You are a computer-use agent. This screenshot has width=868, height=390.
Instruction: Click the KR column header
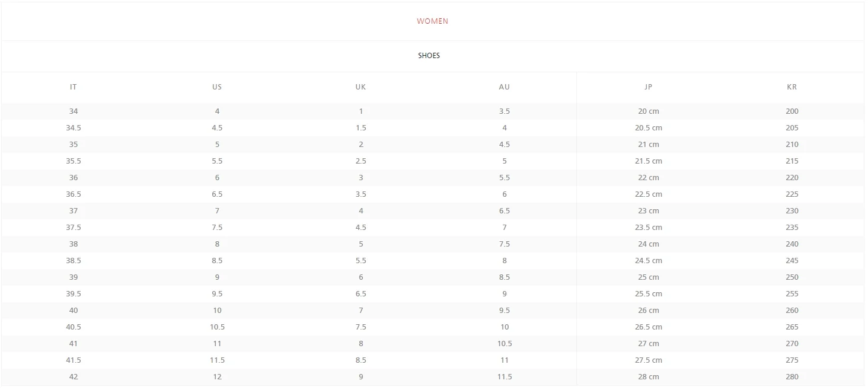(792, 87)
